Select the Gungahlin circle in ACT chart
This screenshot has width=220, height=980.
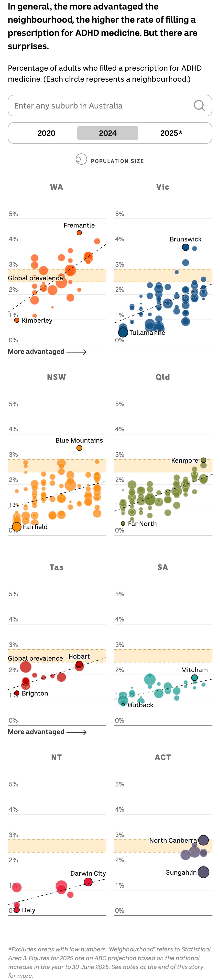pyautogui.click(x=204, y=872)
